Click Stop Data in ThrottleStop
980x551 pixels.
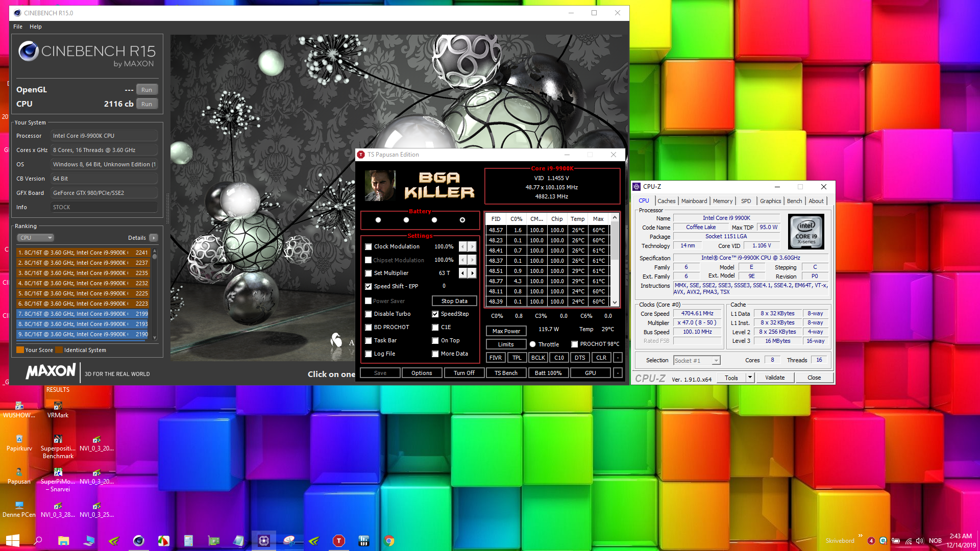click(x=454, y=301)
